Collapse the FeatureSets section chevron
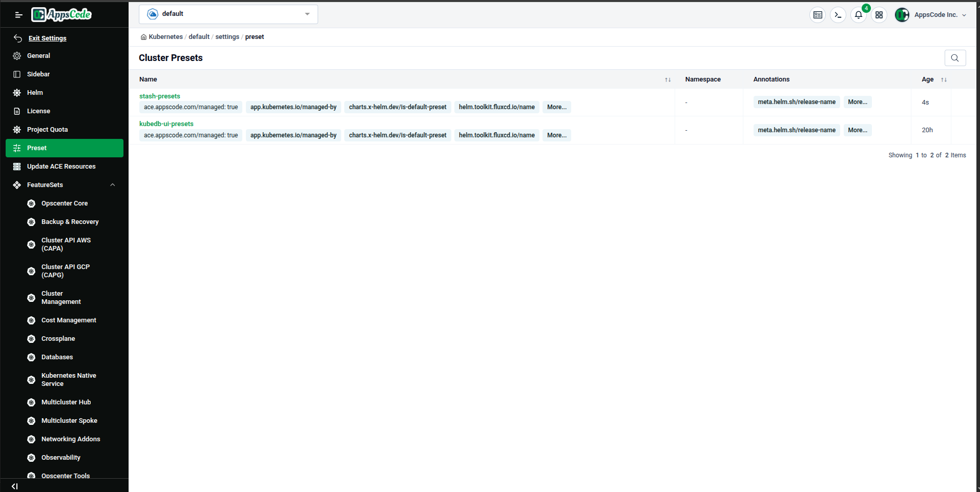The width and height of the screenshot is (980, 492). pos(112,184)
